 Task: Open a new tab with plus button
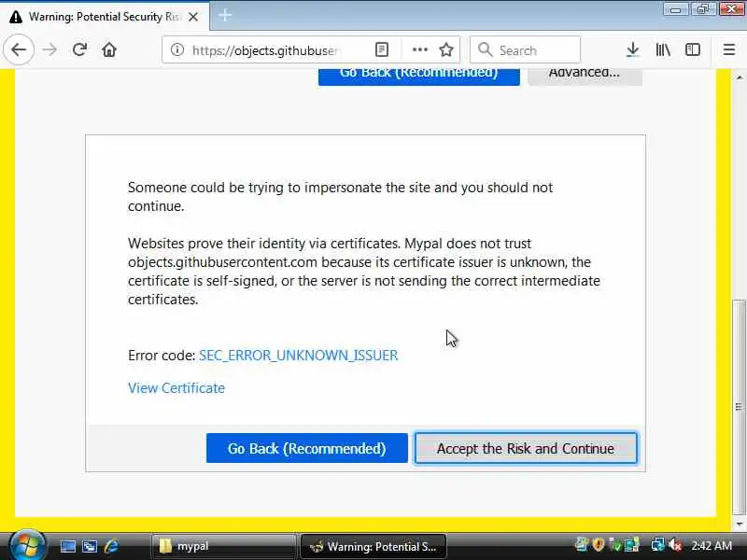pos(225,16)
